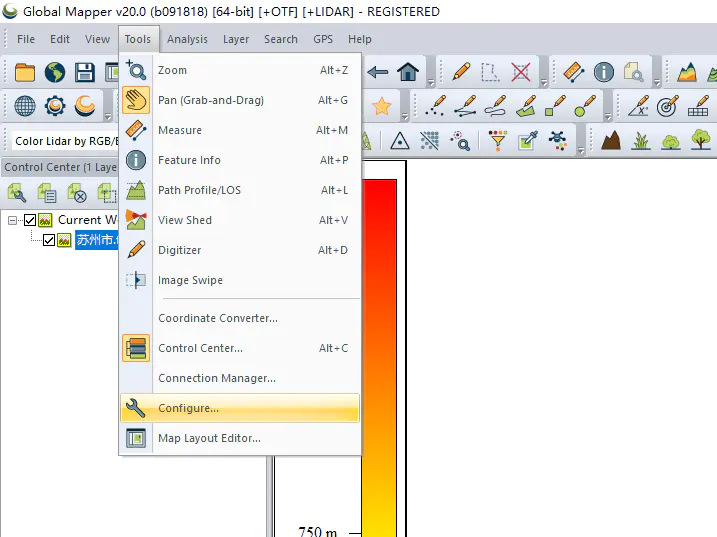Click the create grid pencil icon

point(698,106)
